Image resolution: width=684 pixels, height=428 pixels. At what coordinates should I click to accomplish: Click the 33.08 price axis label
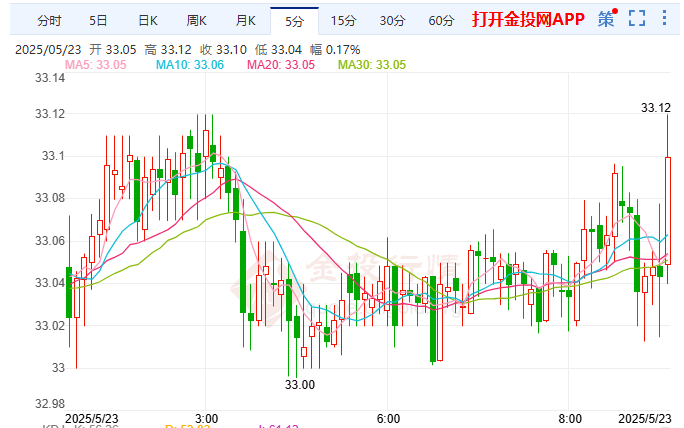point(50,198)
